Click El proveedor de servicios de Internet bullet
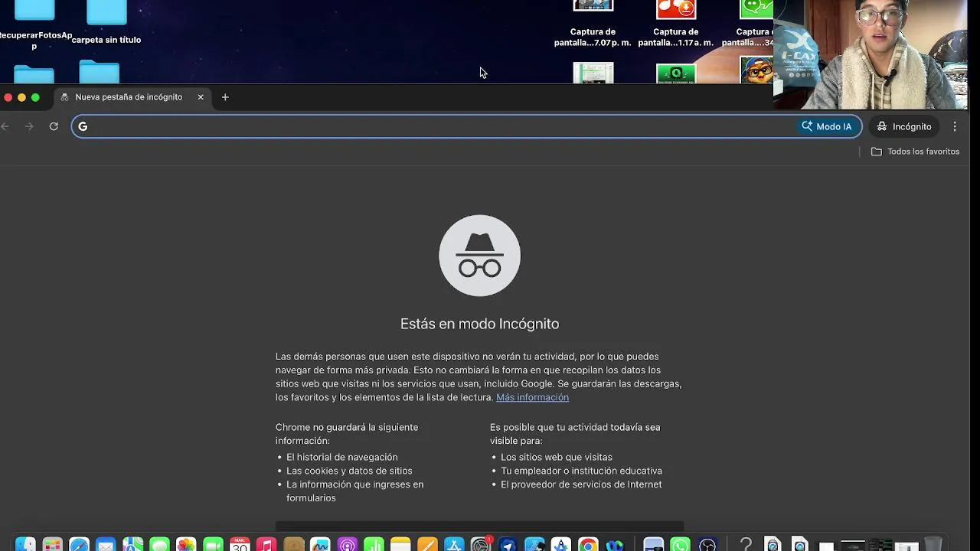This screenshot has height=551, width=980. coord(581,484)
